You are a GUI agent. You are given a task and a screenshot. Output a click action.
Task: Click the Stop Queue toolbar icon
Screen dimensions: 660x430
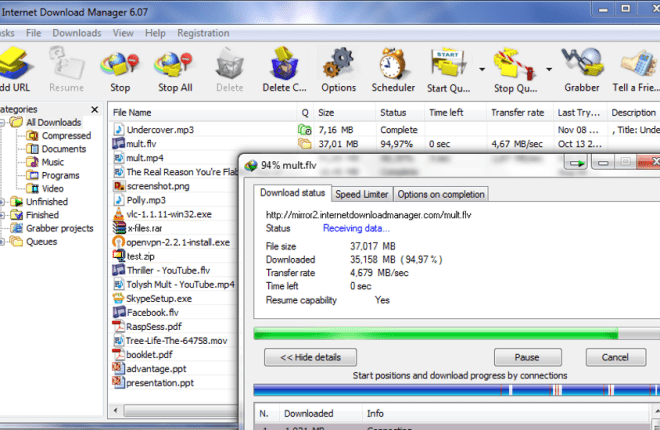[x=514, y=64]
